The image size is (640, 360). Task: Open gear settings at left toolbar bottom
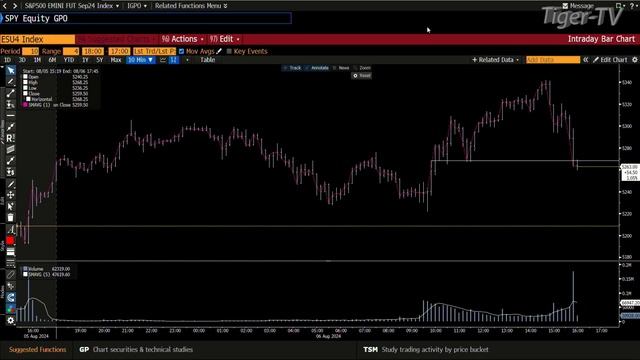coord(11,320)
